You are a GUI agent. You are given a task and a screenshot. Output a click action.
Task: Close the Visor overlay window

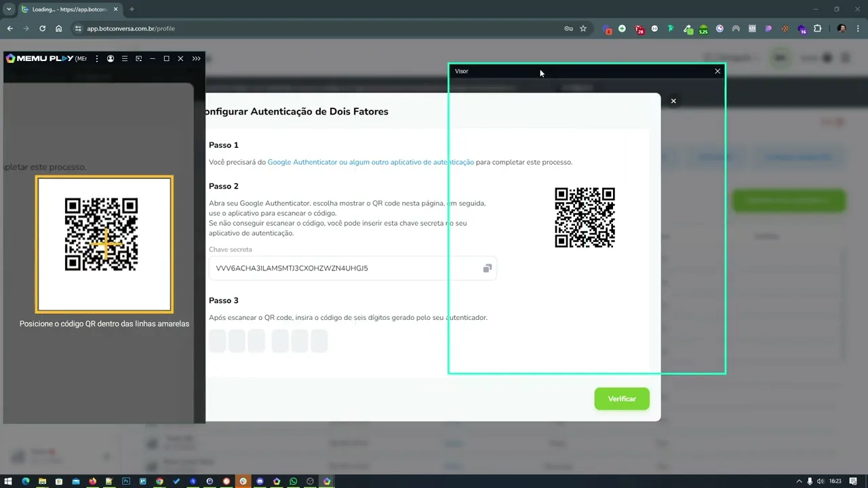[717, 71]
